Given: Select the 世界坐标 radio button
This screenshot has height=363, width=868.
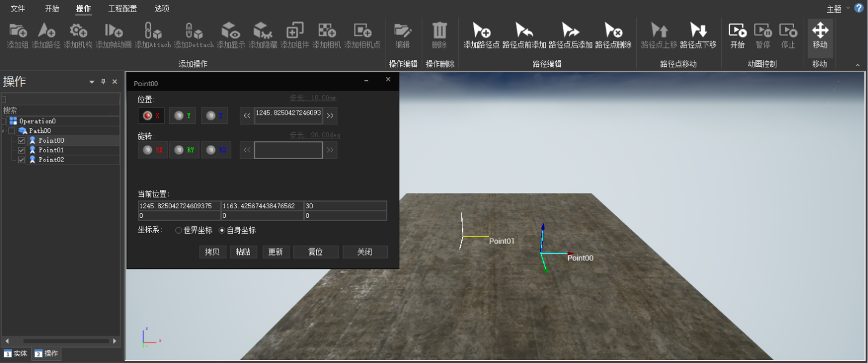Looking at the screenshot, I should click(178, 230).
